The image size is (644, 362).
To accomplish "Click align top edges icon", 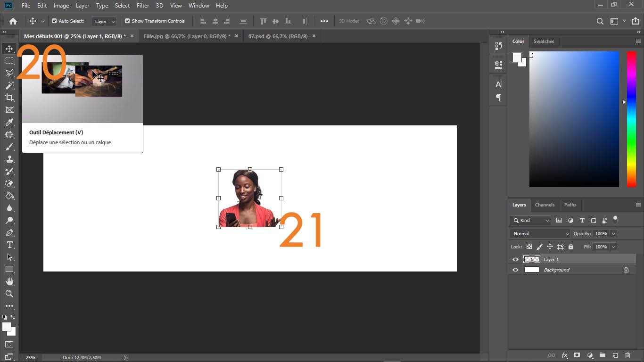I will 264,21.
